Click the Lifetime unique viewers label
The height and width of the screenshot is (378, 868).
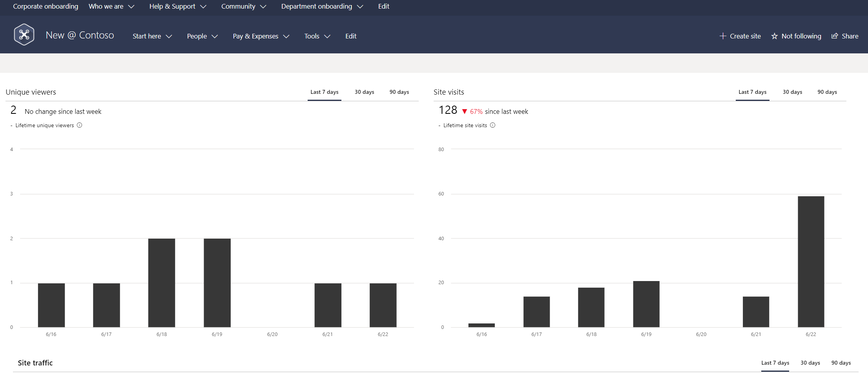click(x=45, y=125)
